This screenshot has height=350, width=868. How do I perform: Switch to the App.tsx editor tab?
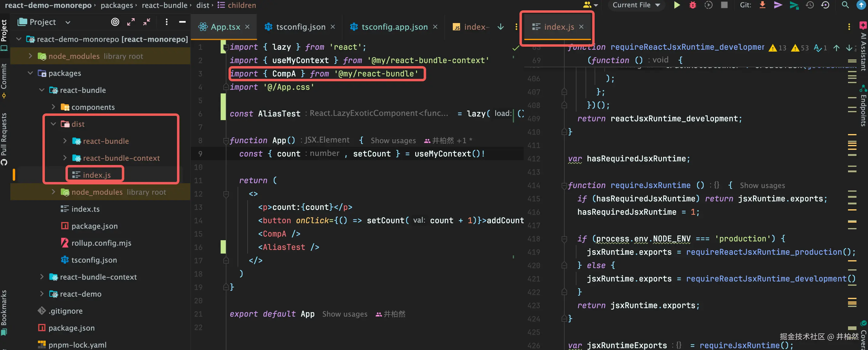tap(225, 27)
